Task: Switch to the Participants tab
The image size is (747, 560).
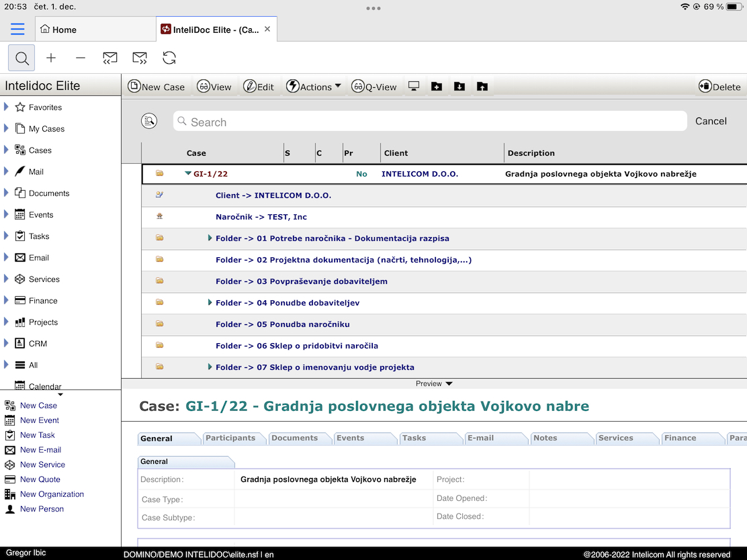Action: click(230, 438)
